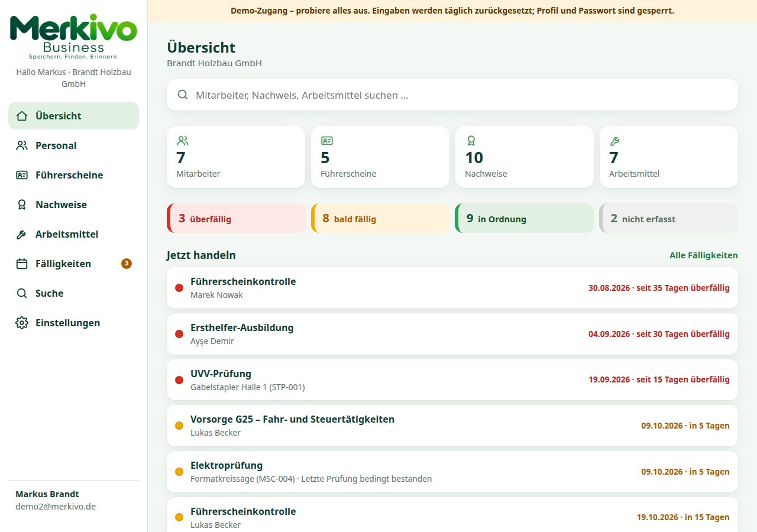Click the orange status dot for Elektroprüfung
This screenshot has height=532, width=757.
tap(179, 472)
